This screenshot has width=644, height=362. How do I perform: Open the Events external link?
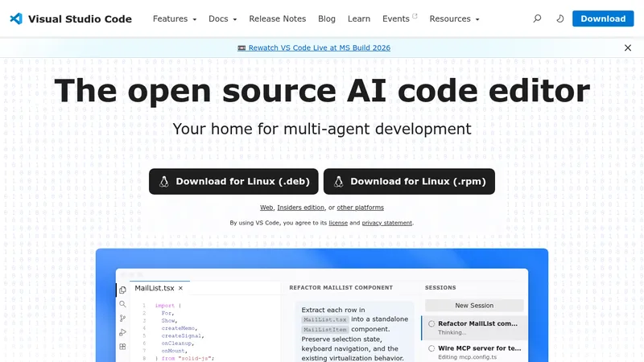[x=399, y=19]
